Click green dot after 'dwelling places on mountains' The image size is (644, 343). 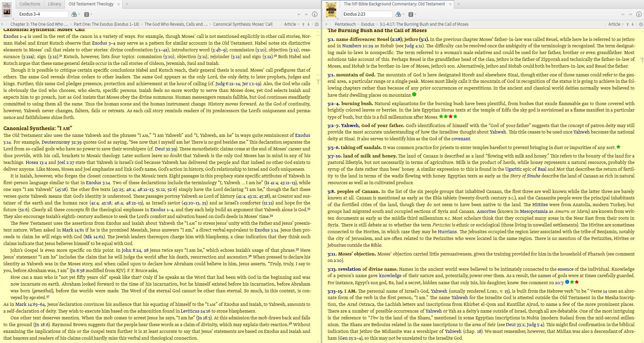pos(414,95)
